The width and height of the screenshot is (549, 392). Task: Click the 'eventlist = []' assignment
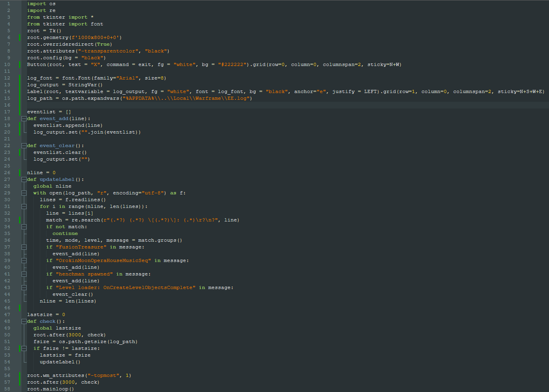(49, 112)
